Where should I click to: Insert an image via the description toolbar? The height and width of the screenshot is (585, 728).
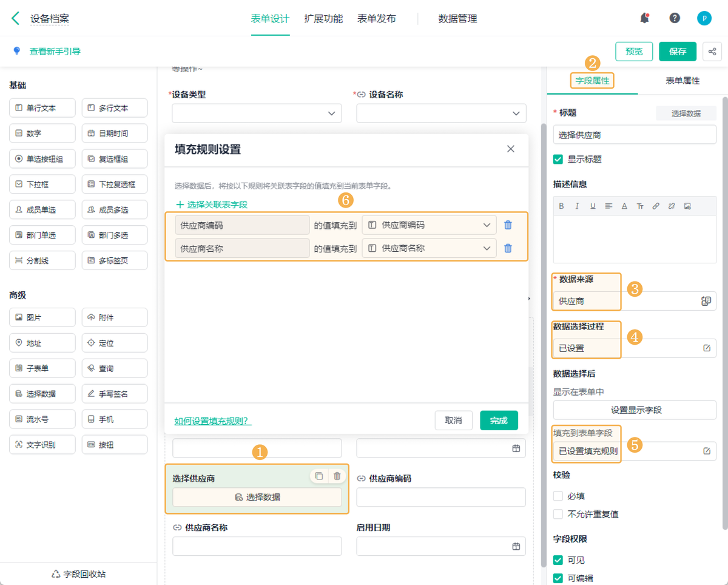pos(687,206)
